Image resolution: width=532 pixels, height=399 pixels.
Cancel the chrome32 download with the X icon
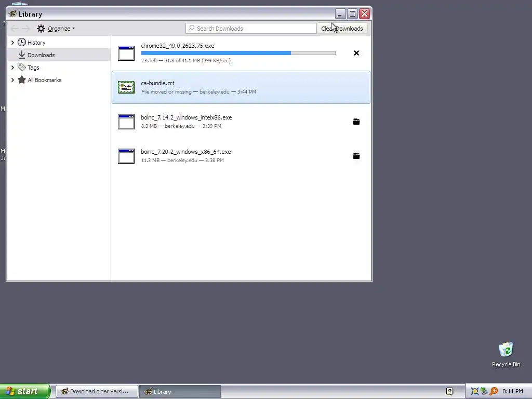tap(356, 53)
